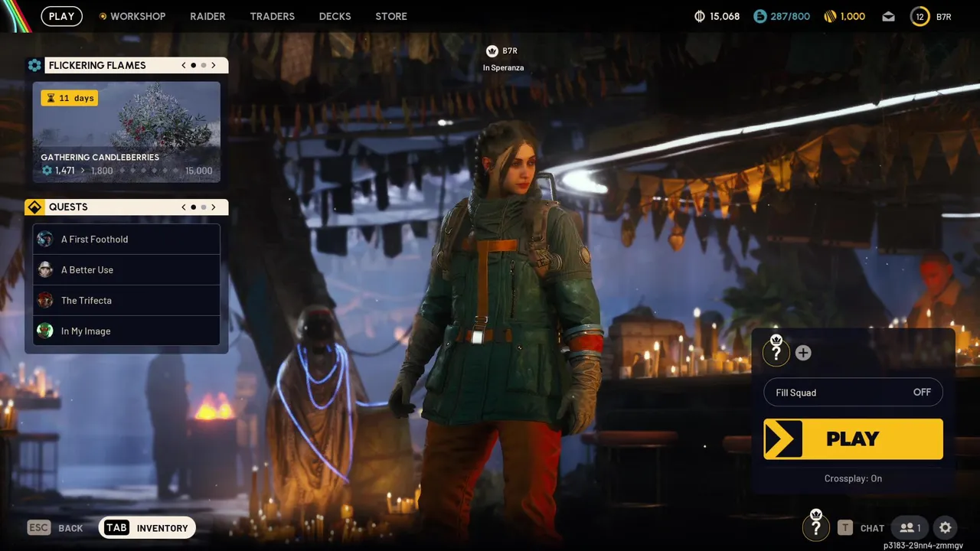Click the B7R nameplate above the character
This screenshot has width=980, height=551.
503,51
